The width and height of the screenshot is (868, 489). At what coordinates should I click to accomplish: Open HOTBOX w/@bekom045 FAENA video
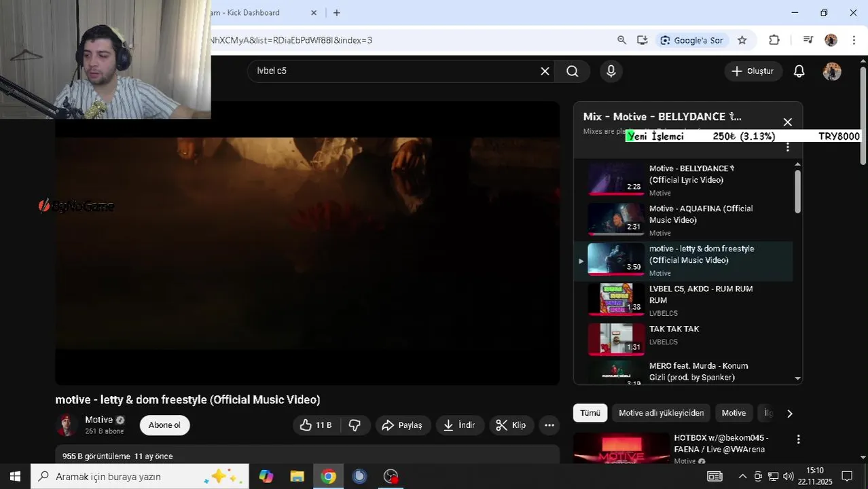tap(721, 443)
